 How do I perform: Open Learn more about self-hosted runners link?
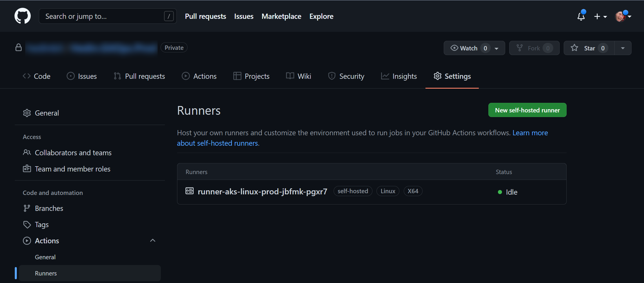(530, 133)
